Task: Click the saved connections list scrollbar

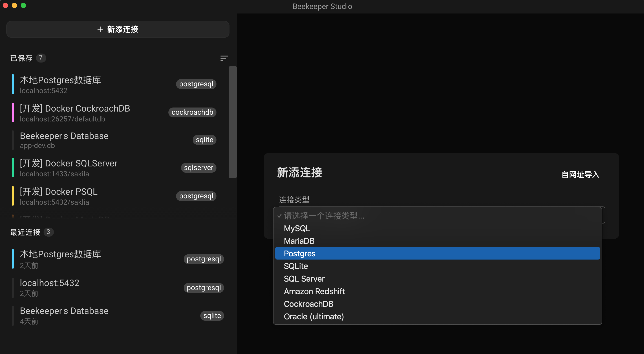Action: coord(232,122)
